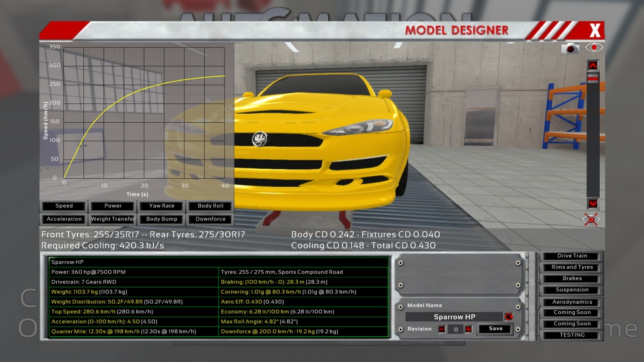Viewport: 644px width, 362px height.
Task: Show the Weight Transfer graph
Action: pos(113,219)
